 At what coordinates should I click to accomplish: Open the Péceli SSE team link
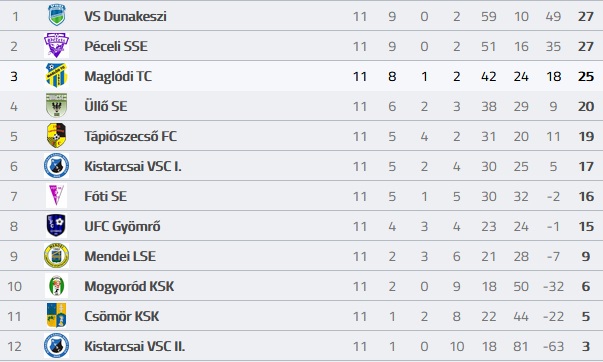[116, 46]
